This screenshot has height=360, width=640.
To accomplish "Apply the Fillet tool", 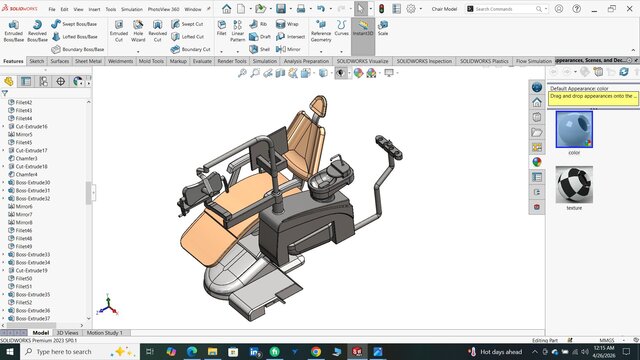I will click(222, 28).
